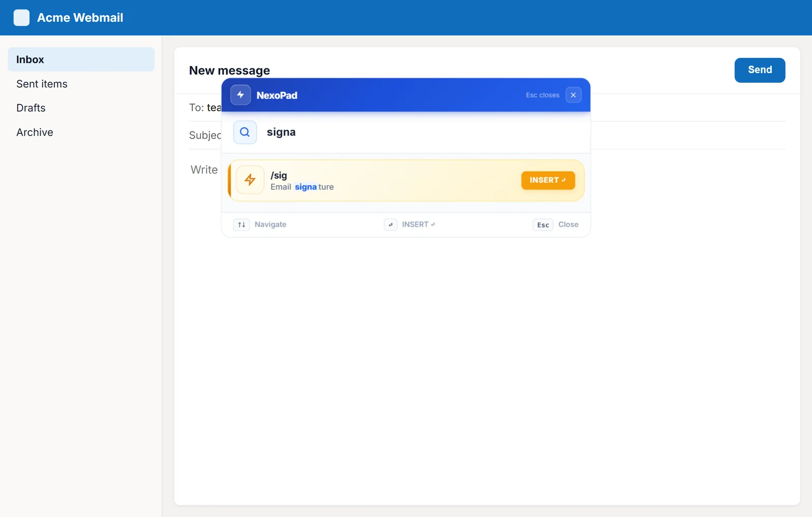Click the Acme Webmail logo square

[x=21, y=18]
